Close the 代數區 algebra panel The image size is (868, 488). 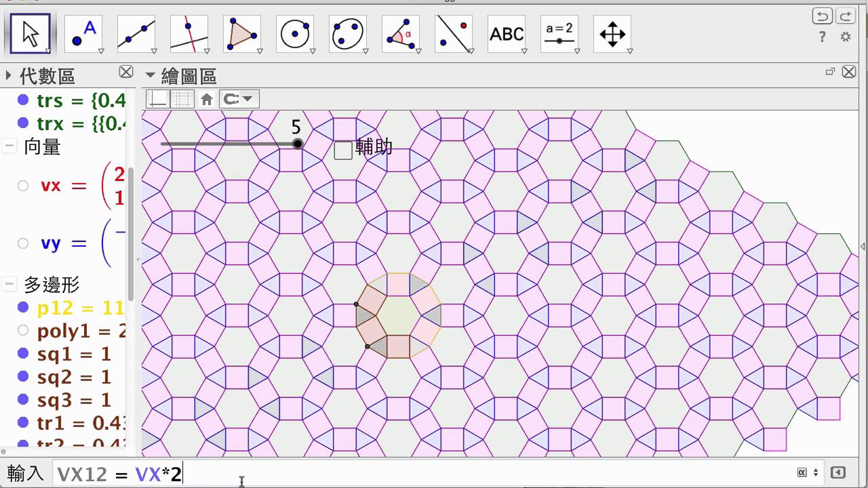(126, 72)
